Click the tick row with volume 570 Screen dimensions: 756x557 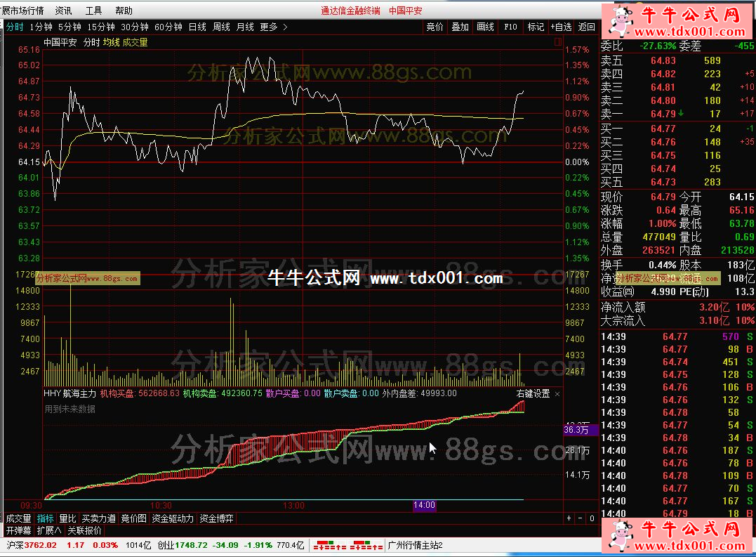(x=677, y=336)
